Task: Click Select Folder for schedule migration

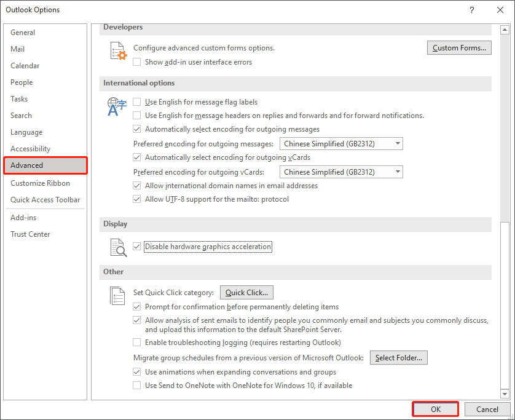Action: (x=398, y=357)
